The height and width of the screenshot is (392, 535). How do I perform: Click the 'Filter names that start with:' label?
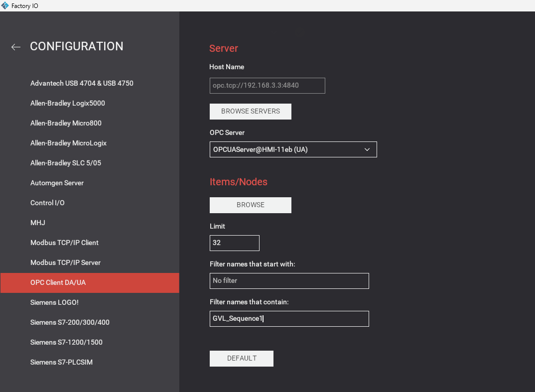(x=252, y=264)
